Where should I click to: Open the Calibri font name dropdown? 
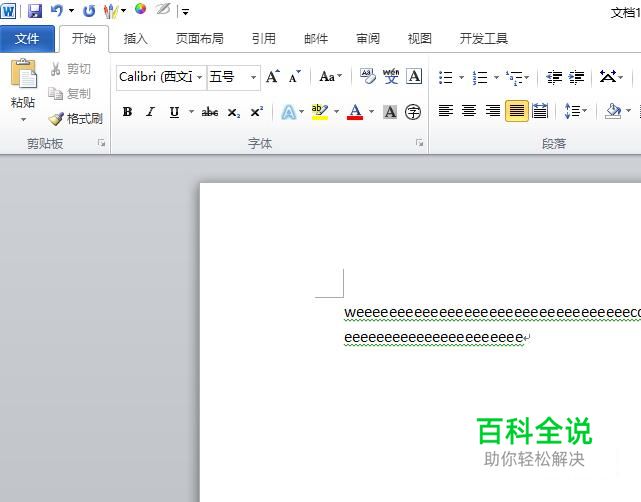(x=199, y=77)
